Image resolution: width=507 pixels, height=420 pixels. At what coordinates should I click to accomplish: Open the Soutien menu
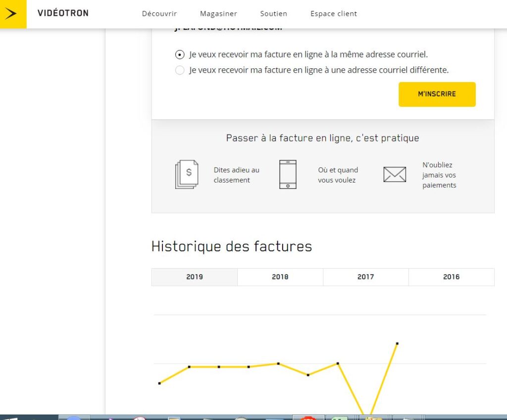(x=273, y=13)
